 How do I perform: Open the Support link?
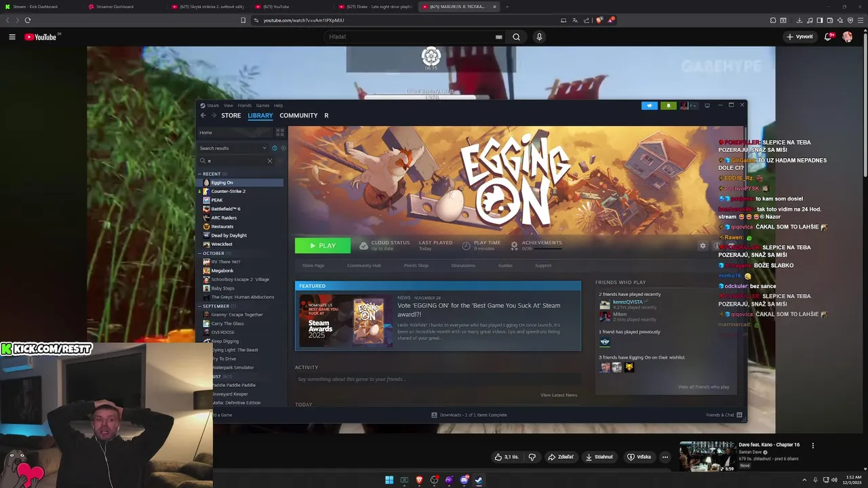tap(543, 266)
